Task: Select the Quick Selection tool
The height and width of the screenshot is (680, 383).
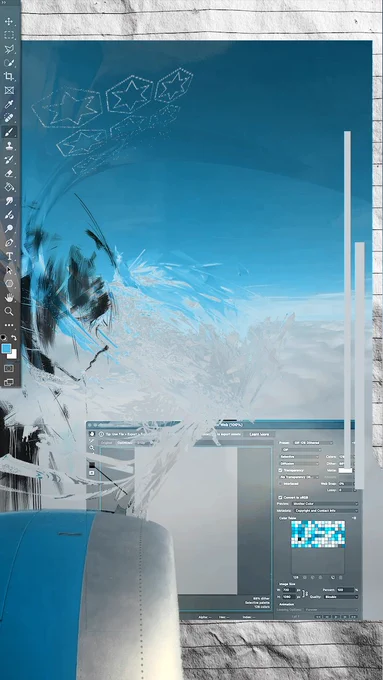Action: 9,63
